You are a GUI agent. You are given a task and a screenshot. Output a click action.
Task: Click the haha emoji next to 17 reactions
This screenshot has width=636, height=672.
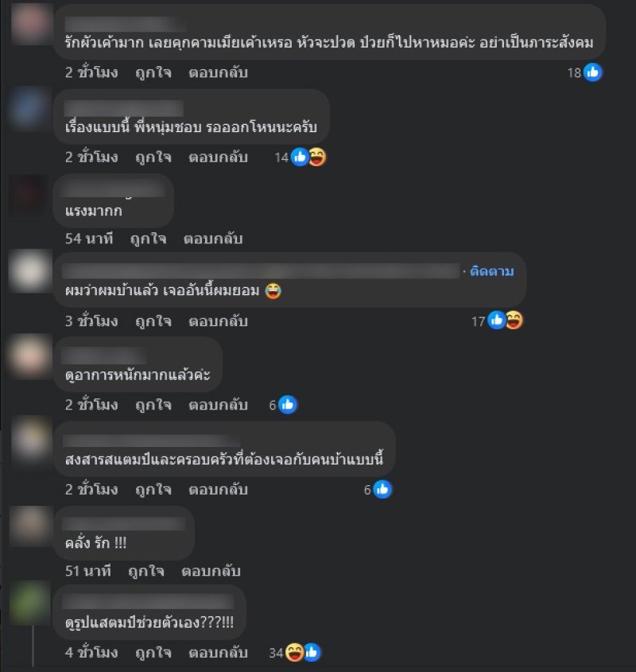[x=514, y=320]
